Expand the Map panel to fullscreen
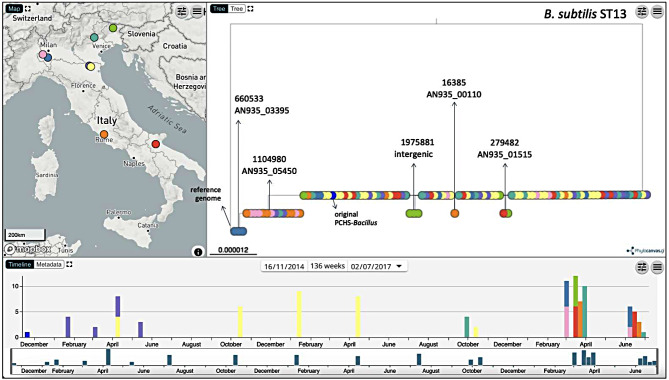The width and height of the screenshot is (669, 380). 28,9
